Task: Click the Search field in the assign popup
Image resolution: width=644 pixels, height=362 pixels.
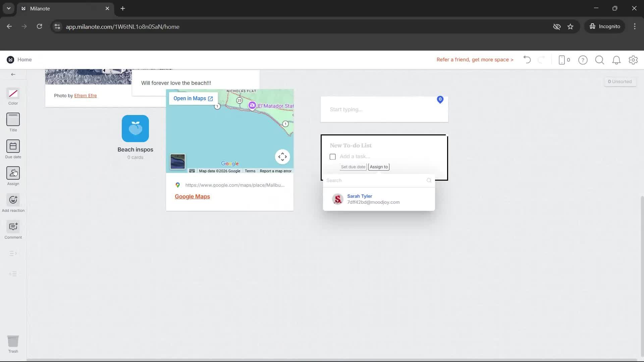Action: pyautogui.click(x=372, y=180)
